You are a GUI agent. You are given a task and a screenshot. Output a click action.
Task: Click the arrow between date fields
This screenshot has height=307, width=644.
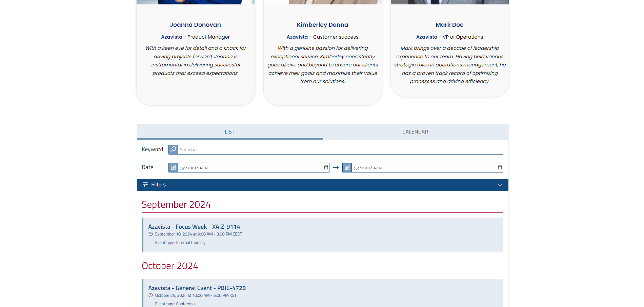[336, 167]
